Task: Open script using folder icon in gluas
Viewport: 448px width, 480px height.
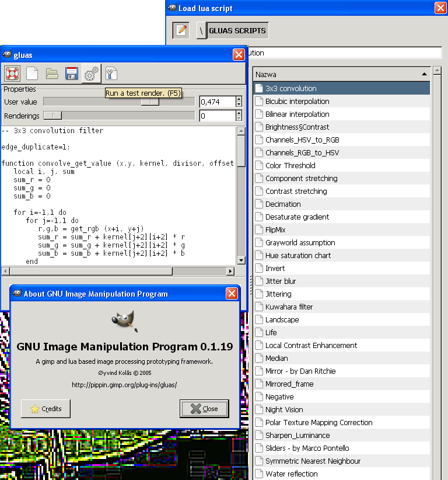Action: click(x=52, y=74)
